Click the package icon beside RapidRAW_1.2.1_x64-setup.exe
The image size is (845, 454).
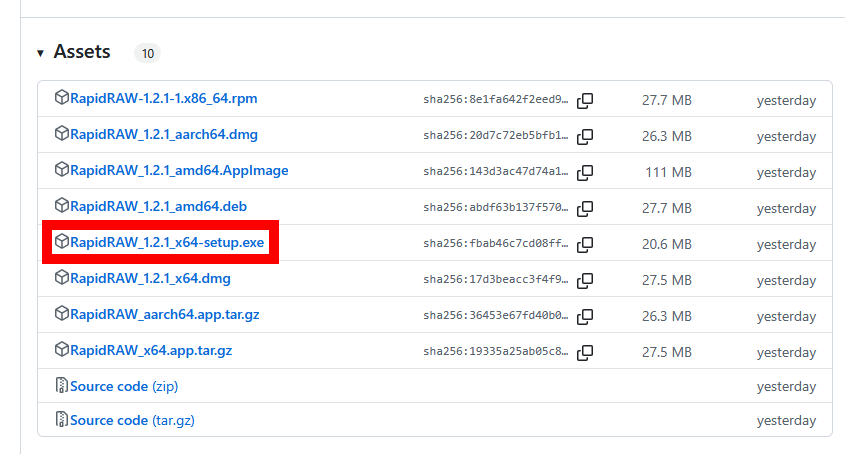[61, 242]
